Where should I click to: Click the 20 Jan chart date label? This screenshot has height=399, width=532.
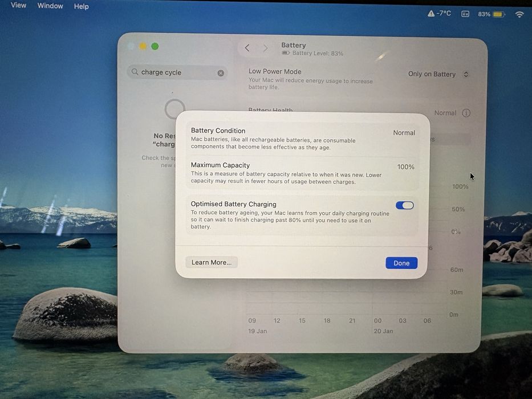(383, 331)
